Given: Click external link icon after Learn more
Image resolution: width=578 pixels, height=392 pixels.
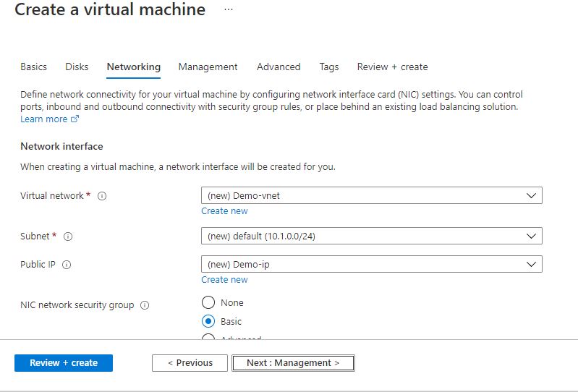Looking at the screenshot, I should (x=75, y=119).
